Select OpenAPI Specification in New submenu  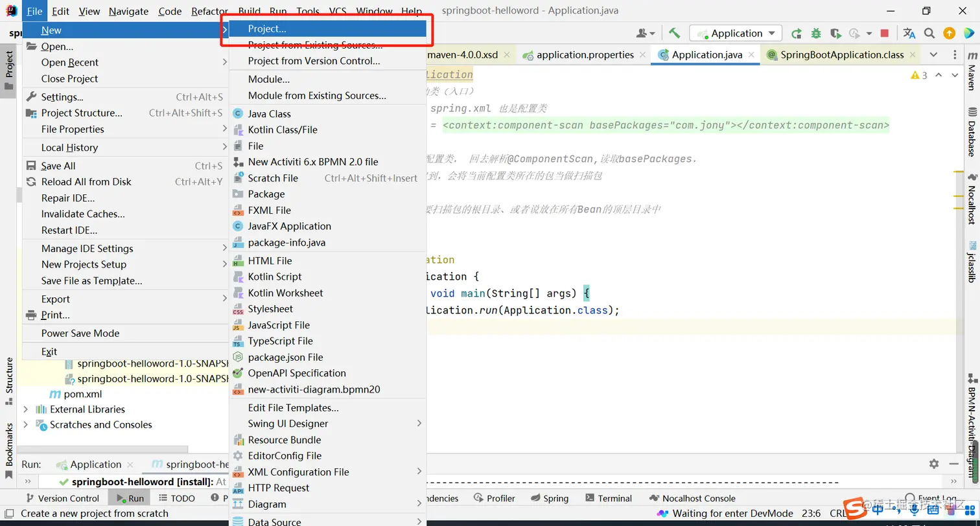coord(327,373)
